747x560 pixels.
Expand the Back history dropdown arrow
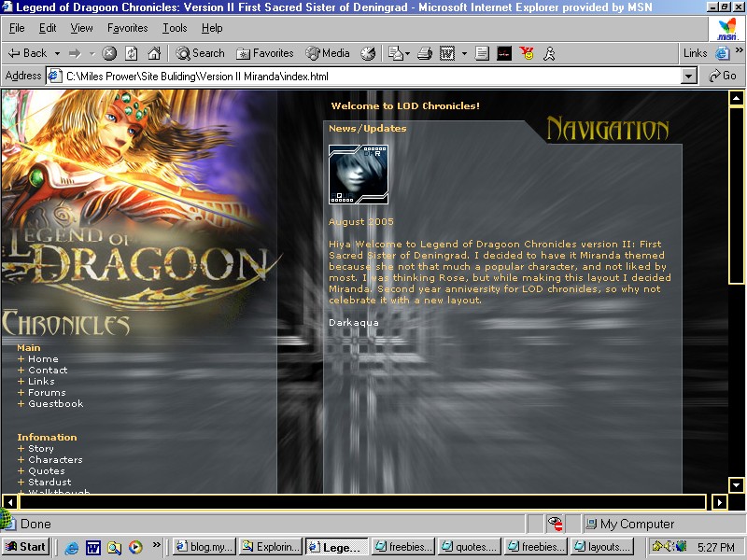coord(57,54)
